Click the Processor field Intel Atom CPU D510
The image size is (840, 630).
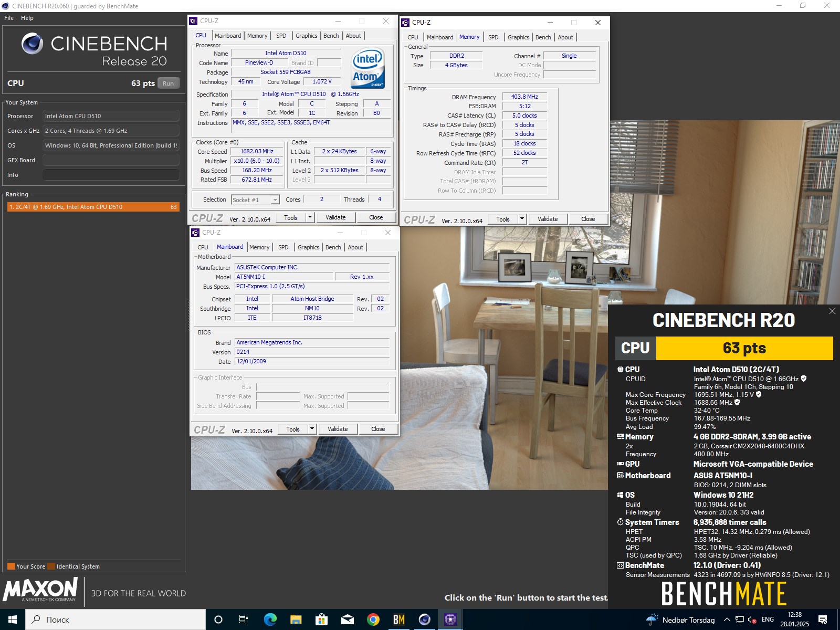(111, 116)
